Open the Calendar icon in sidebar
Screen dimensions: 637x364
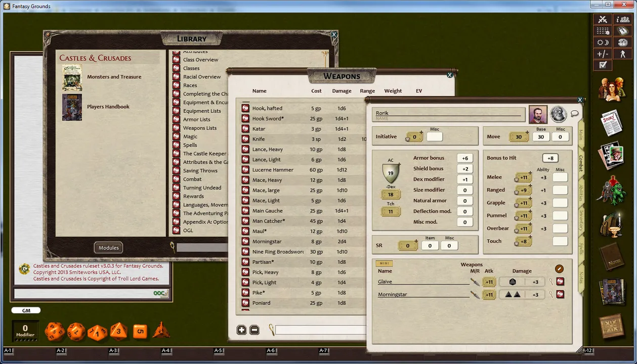tap(622, 31)
